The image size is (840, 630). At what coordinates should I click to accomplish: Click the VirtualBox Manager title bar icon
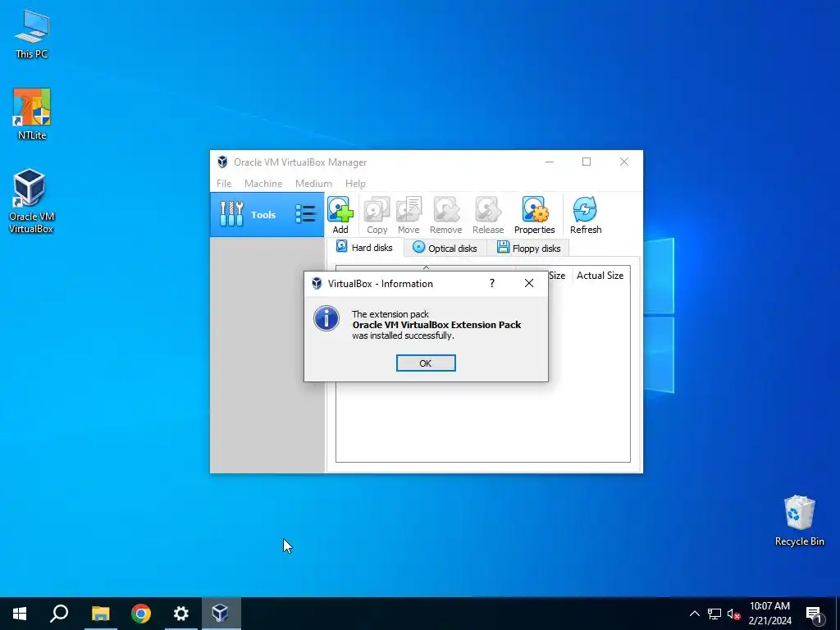[222, 162]
